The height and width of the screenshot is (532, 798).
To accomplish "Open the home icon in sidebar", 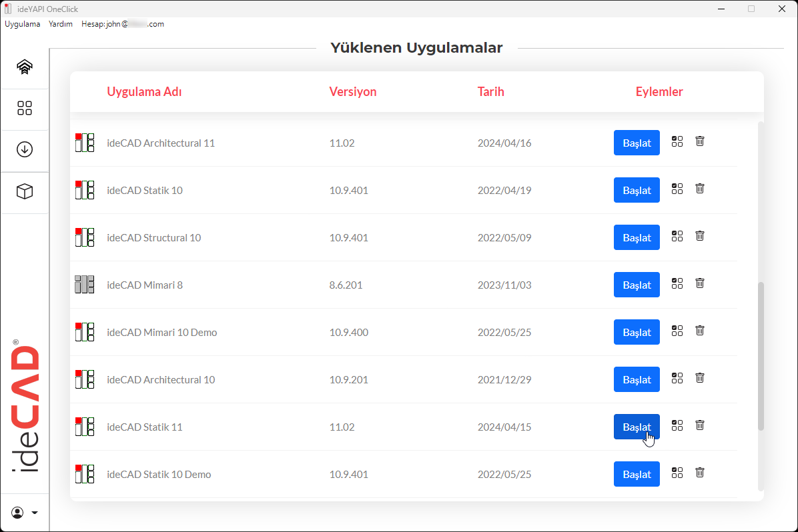I will (x=25, y=67).
